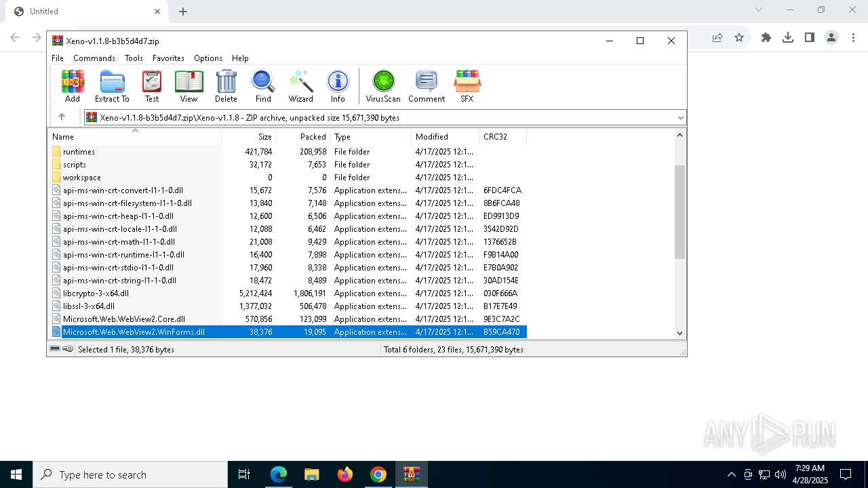
Task: Select the workspace folder
Action: tap(82, 178)
